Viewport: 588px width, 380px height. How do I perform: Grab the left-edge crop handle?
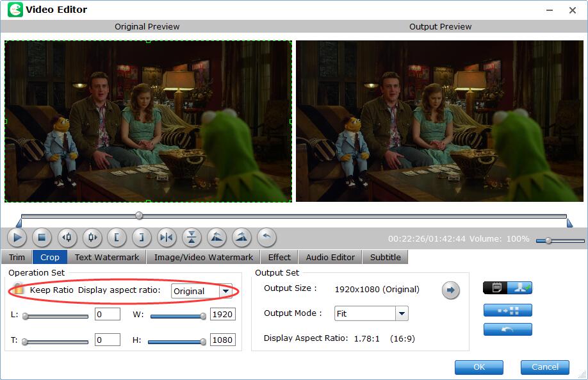coord(5,121)
